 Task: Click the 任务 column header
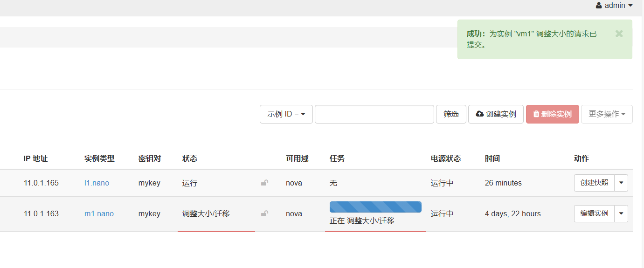337,159
